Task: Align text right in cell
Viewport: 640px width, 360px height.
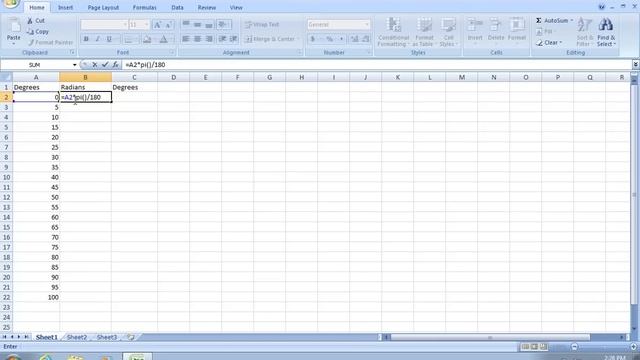Action: coord(209,39)
